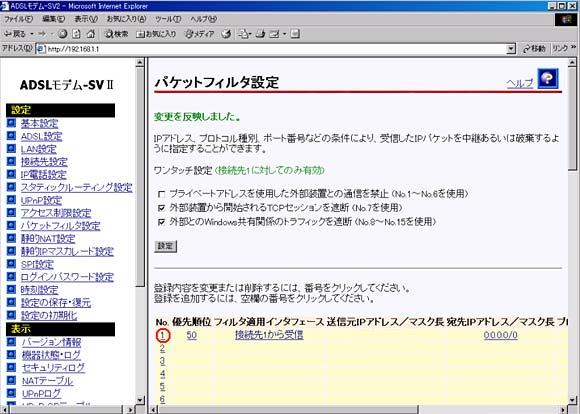580x414 pixels.
Task: Click the Stop loading icon
Action: pyautogui.click(x=63, y=34)
